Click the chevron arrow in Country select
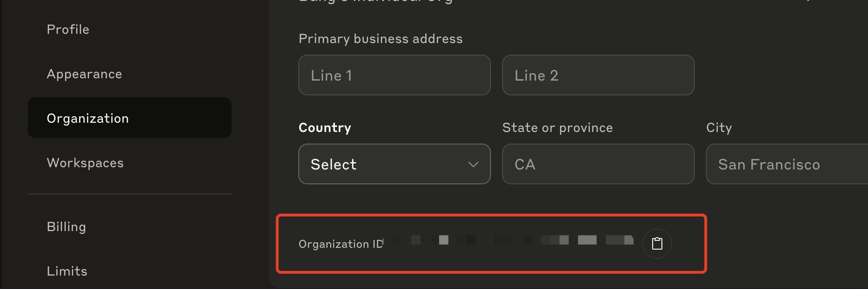 pyautogui.click(x=473, y=164)
